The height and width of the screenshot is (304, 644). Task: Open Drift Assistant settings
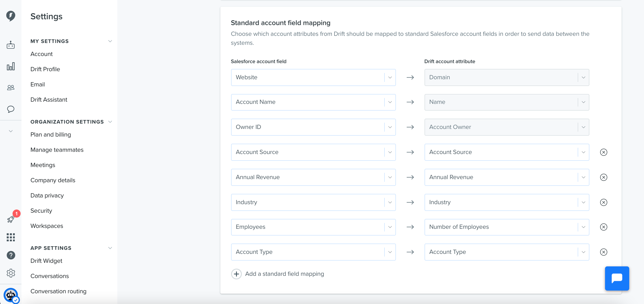click(x=49, y=100)
